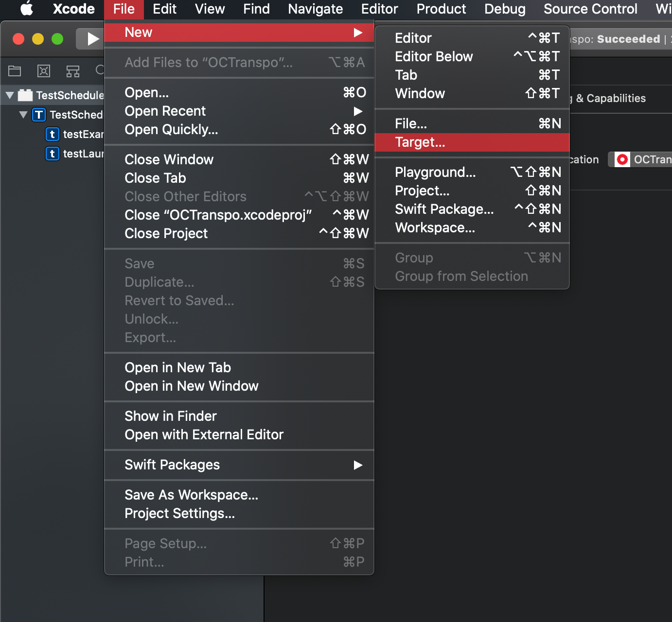672x622 pixels.
Task: Collapse the TestScheduler project disclosure triangle
Action: 9,95
